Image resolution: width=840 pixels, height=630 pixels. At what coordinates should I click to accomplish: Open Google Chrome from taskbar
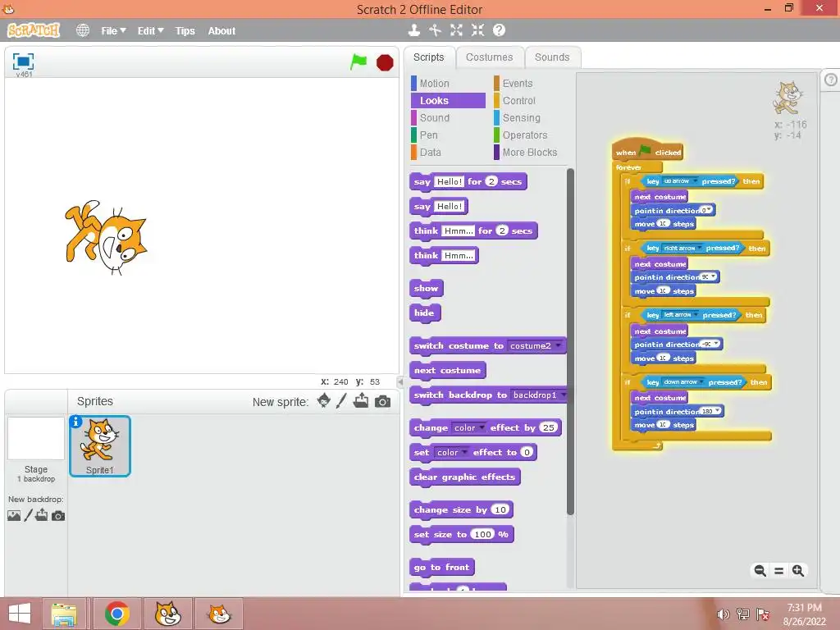116,614
